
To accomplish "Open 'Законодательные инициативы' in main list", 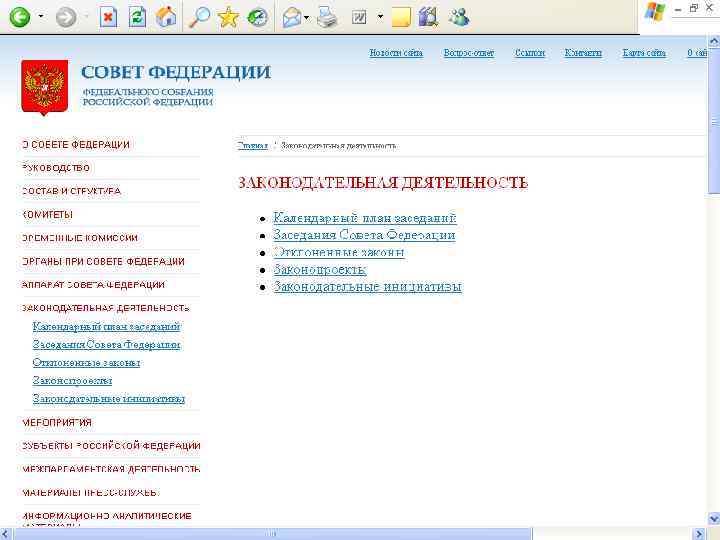I will pos(367,287).
